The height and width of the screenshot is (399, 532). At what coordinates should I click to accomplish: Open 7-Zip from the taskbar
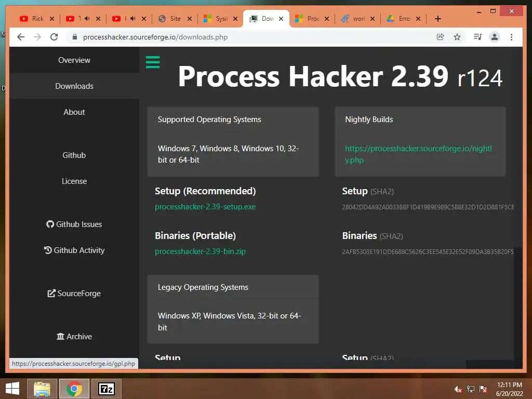pos(107,389)
